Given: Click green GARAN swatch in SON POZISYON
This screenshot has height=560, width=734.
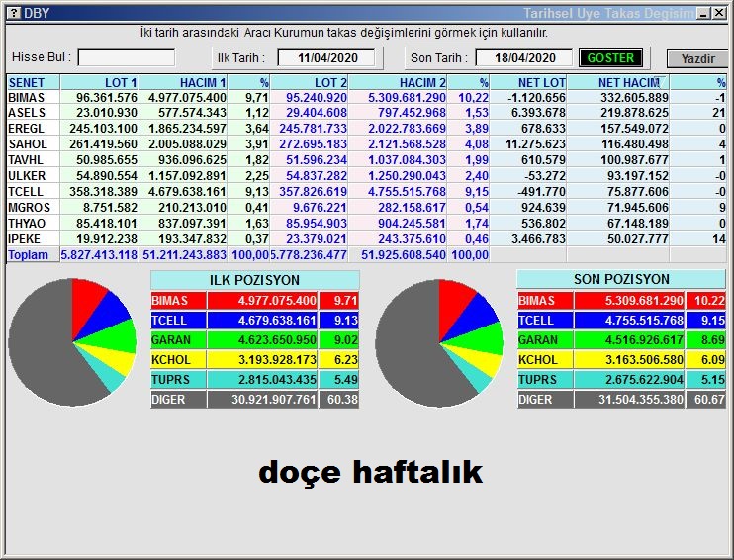Looking at the screenshot, I should pos(545,340).
